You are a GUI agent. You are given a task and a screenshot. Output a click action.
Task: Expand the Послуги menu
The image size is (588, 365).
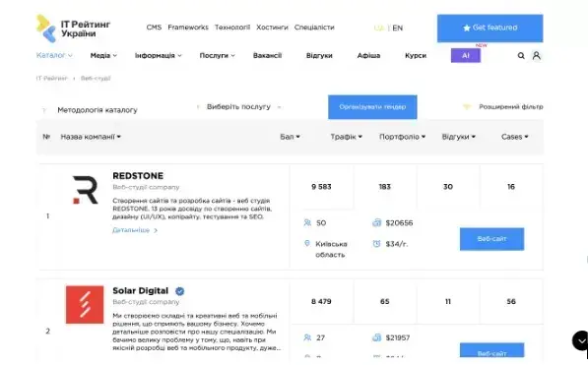point(217,55)
